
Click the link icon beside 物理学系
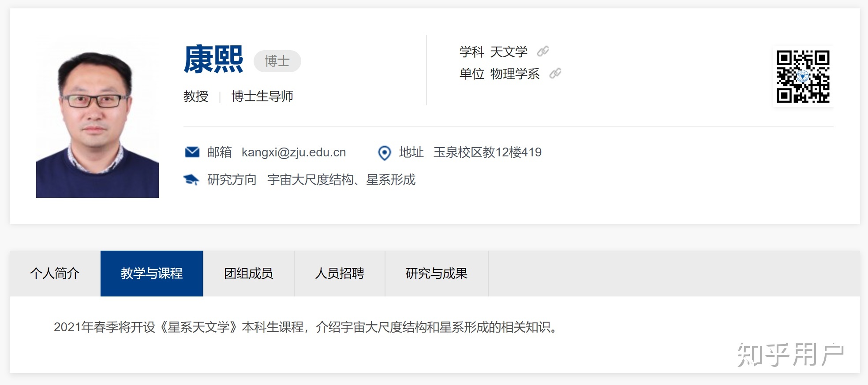pos(555,74)
